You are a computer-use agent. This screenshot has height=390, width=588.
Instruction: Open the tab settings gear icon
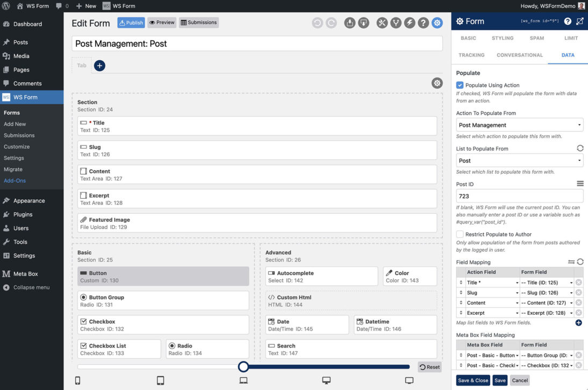click(437, 83)
